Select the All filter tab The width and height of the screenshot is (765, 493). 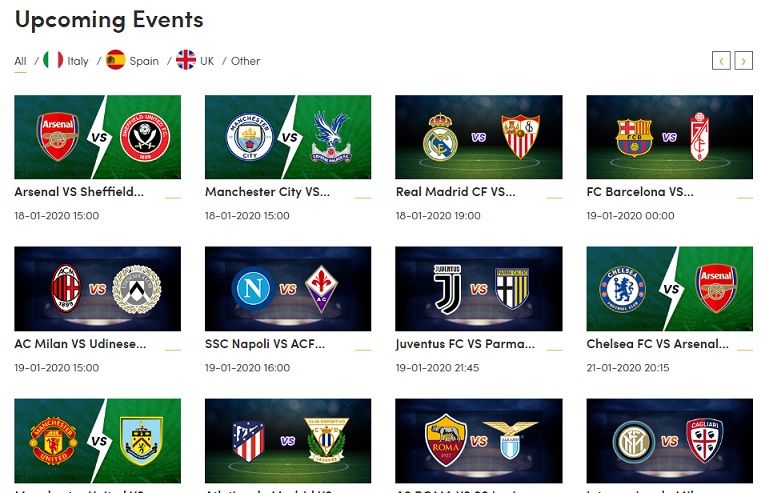coord(20,62)
